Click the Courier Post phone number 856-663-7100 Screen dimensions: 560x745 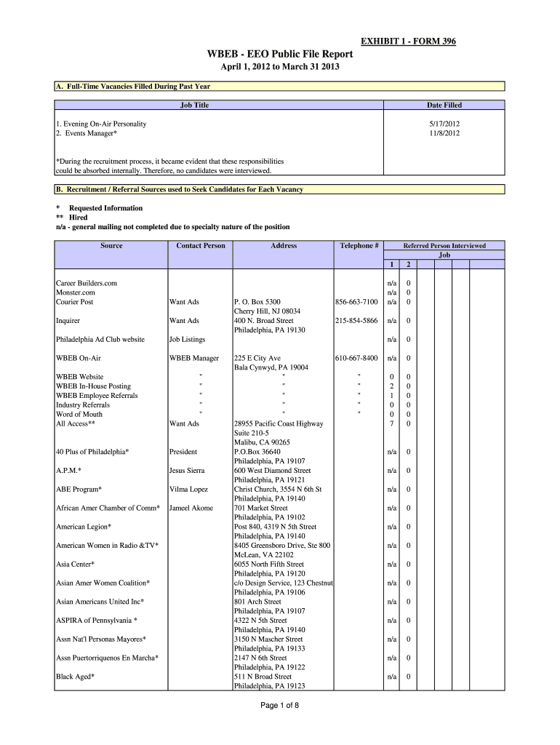(x=356, y=302)
